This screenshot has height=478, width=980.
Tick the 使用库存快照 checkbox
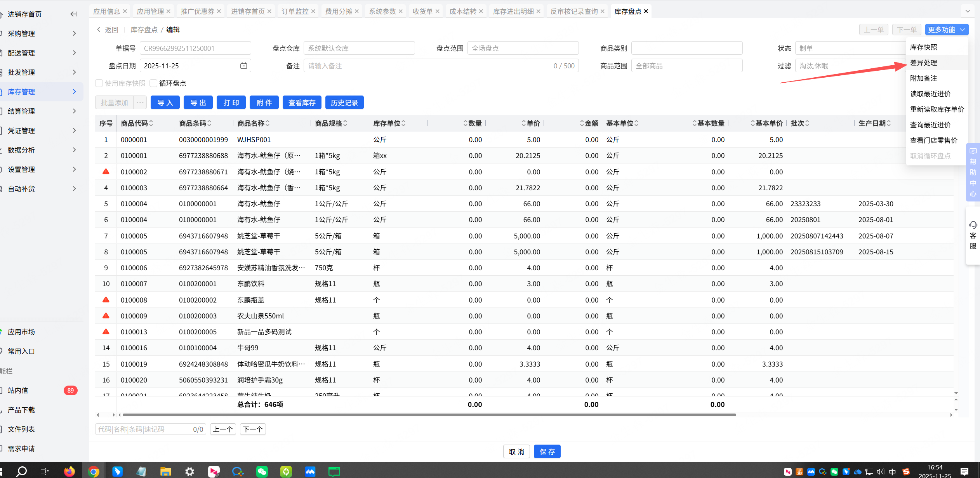click(x=99, y=83)
